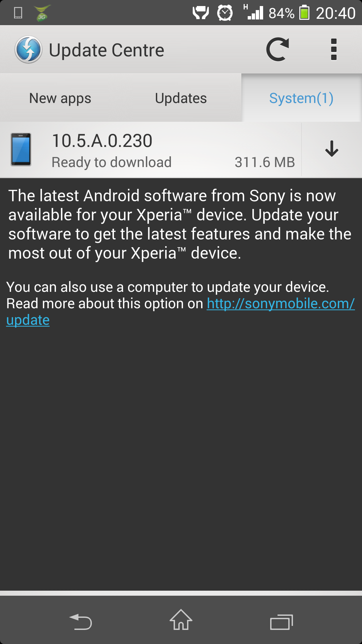Image resolution: width=362 pixels, height=644 pixels.
Task: Select the 10.5.A.0.230 update entry
Action: click(151, 149)
